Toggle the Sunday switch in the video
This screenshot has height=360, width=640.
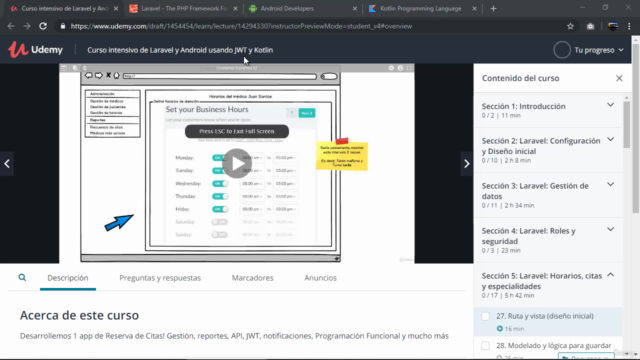click(x=220, y=235)
